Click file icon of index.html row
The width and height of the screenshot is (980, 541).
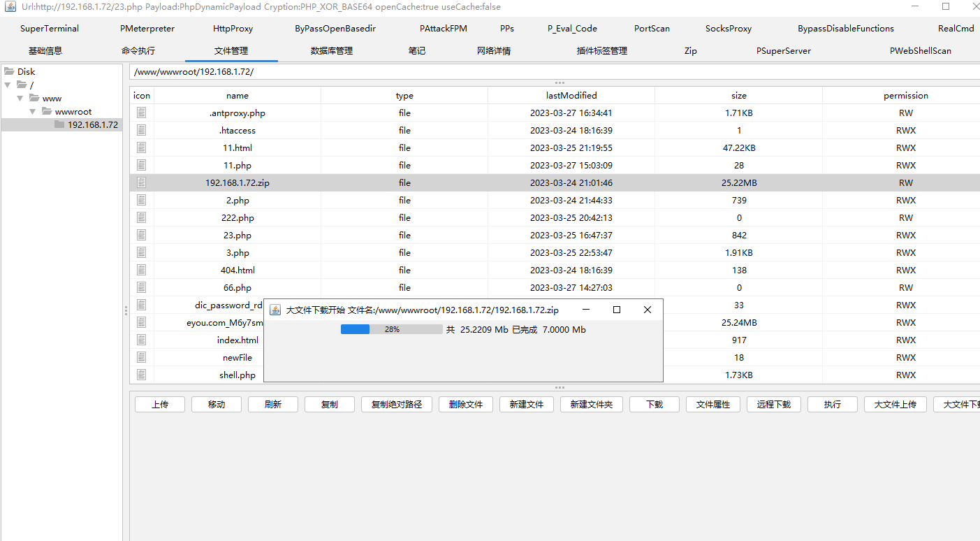click(x=142, y=340)
